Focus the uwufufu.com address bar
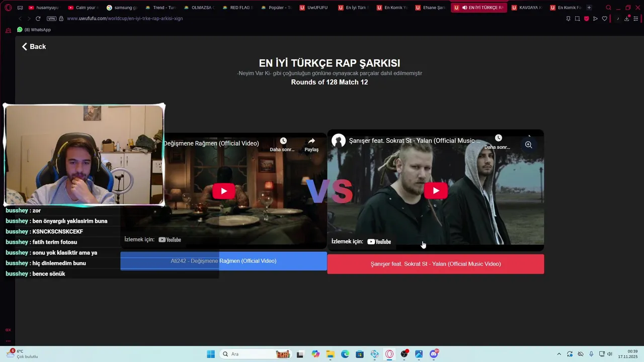The height and width of the screenshot is (362, 644). pyautogui.click(x=125, y=19)
